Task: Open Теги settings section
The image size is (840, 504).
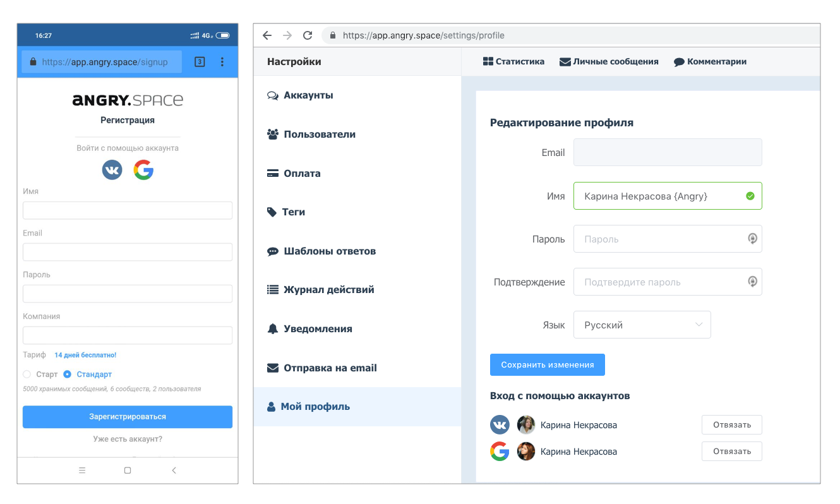Action: [x=357, y=212]
